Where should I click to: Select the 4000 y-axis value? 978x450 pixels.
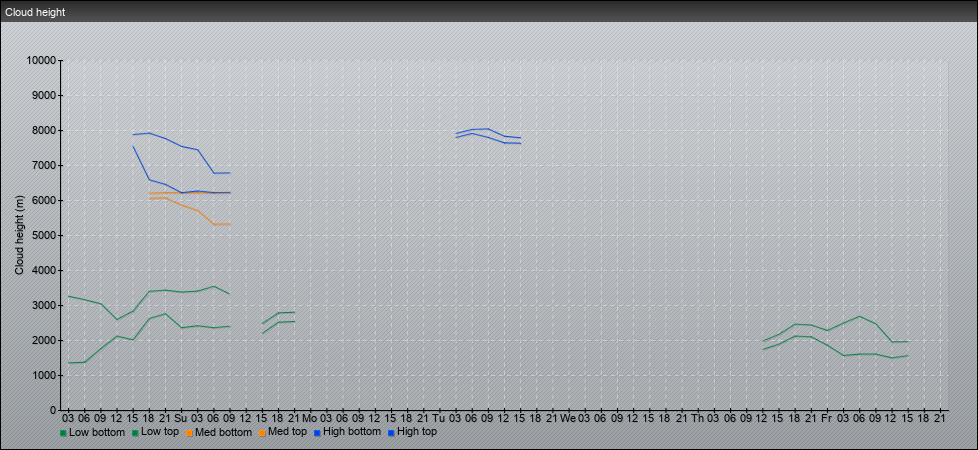pos(44,270)
